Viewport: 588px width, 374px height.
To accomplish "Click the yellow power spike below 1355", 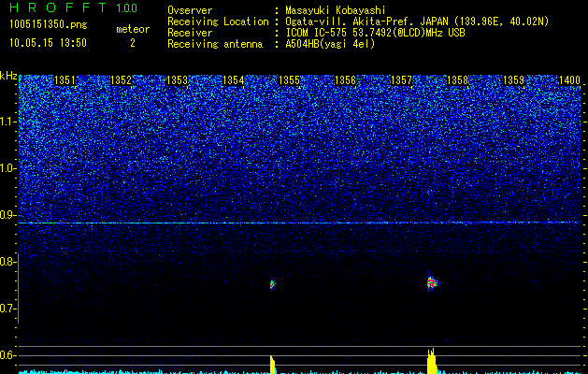I will pyautogui.click(x=273, y=365).
